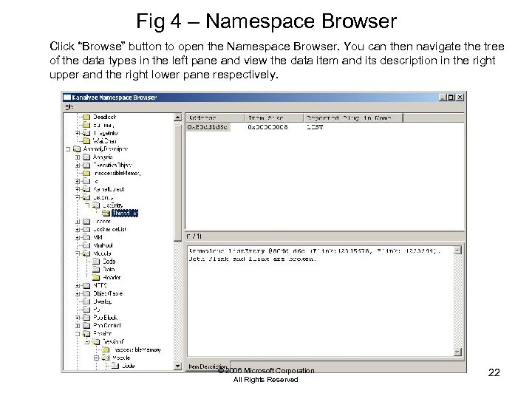The height and width of the screenshot is (399, 532).
Task: Select the address cell 0x8D6d1d6c
Action: (208, 127)
